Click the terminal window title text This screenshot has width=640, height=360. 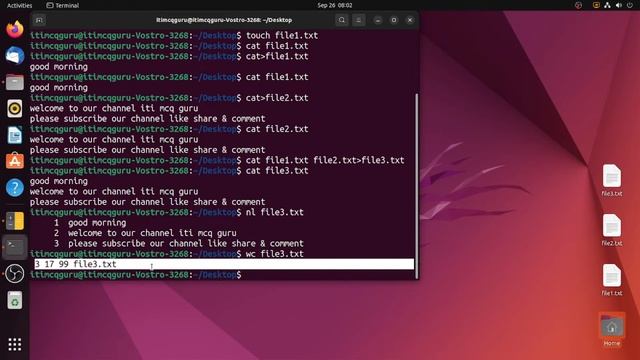pos(224,20)
